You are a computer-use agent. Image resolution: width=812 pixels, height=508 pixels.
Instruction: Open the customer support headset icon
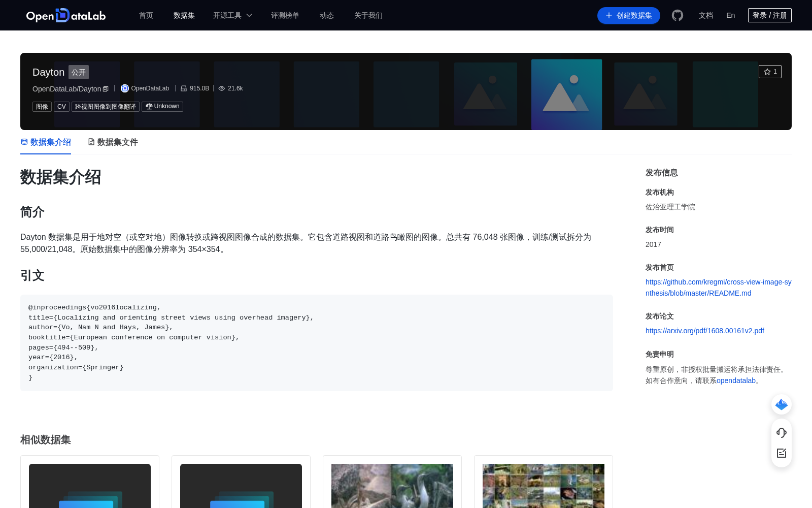pyautogui.click(x=782, y=433)
